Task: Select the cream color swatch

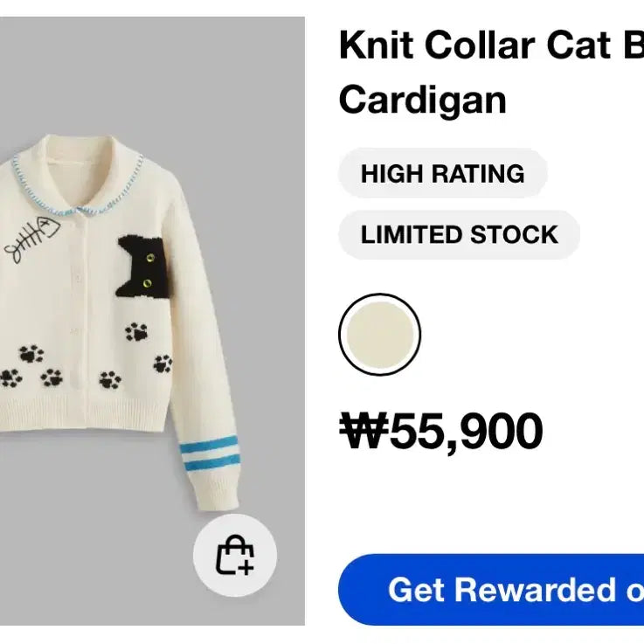Action: [379, 335]
